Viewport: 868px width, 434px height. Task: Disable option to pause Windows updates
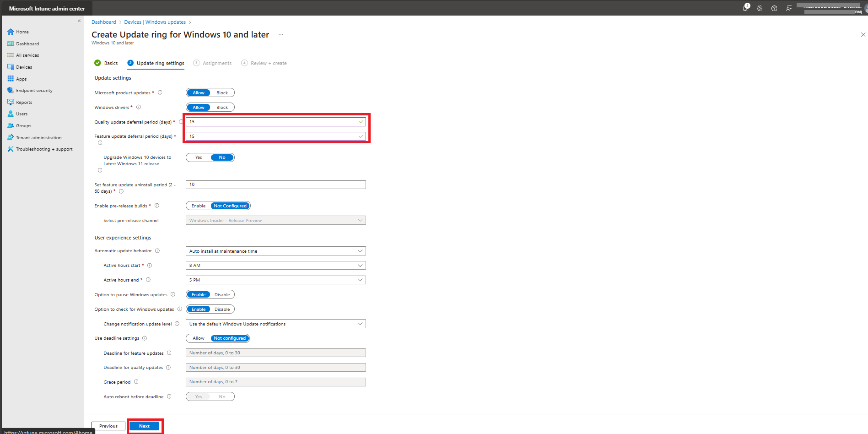coord(222,295)
